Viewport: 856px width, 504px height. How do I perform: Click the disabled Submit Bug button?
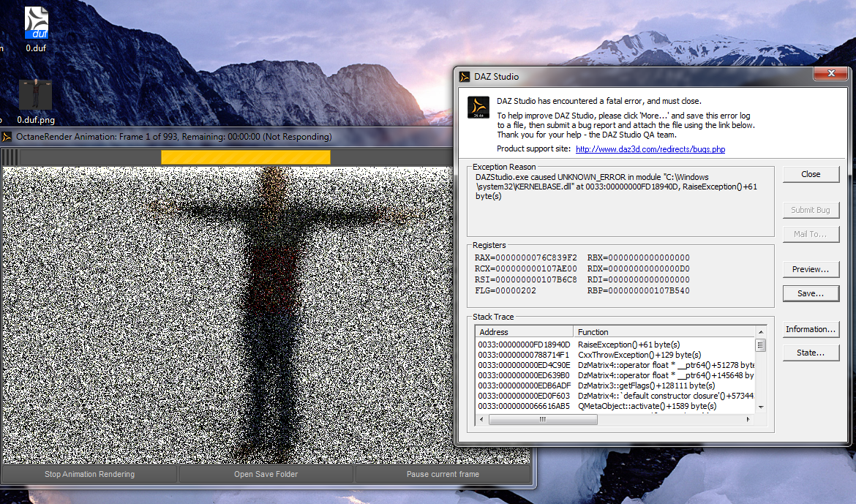coord(811,210)
